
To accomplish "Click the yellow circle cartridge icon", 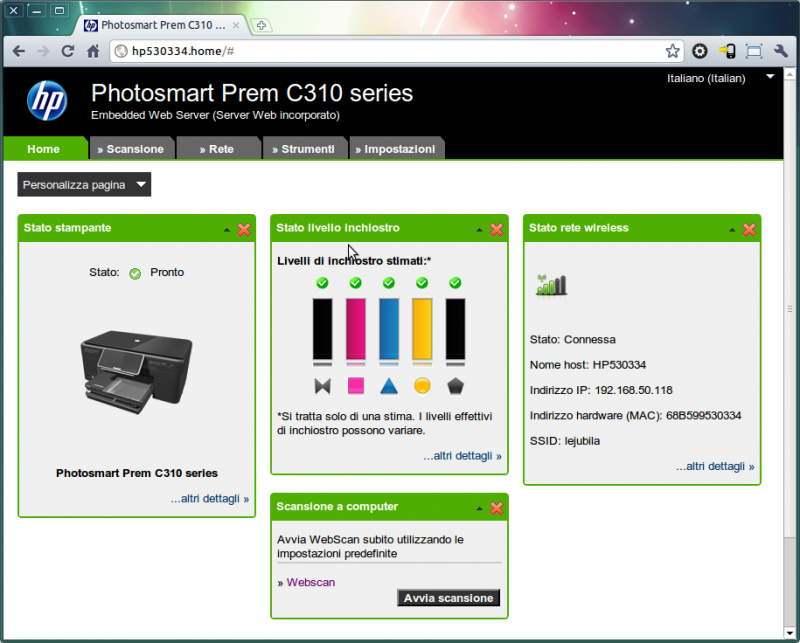I will (422, 386).
